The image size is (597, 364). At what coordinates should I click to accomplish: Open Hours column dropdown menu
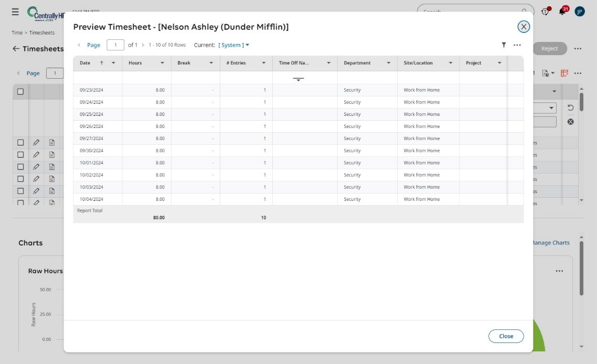(x=162, y=63)
